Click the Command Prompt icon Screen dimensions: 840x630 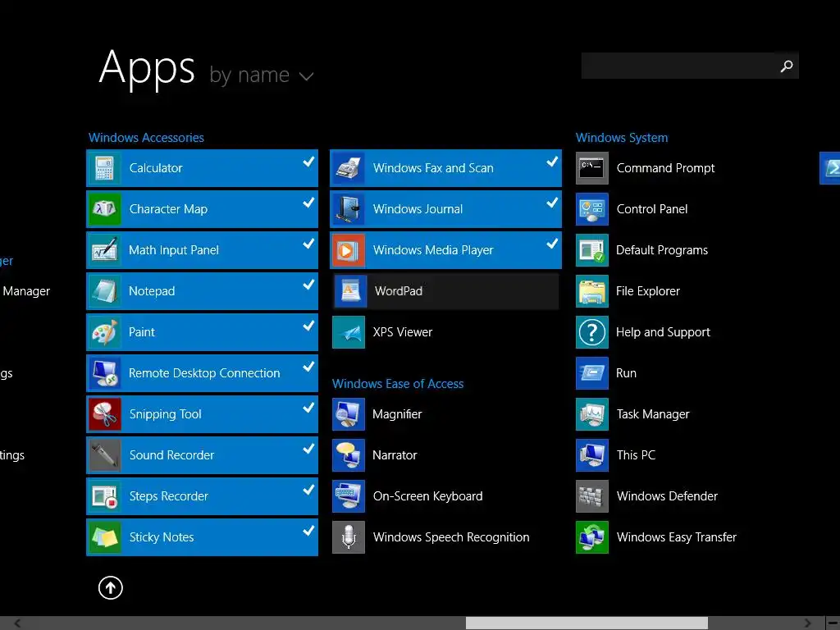(592, 168)
